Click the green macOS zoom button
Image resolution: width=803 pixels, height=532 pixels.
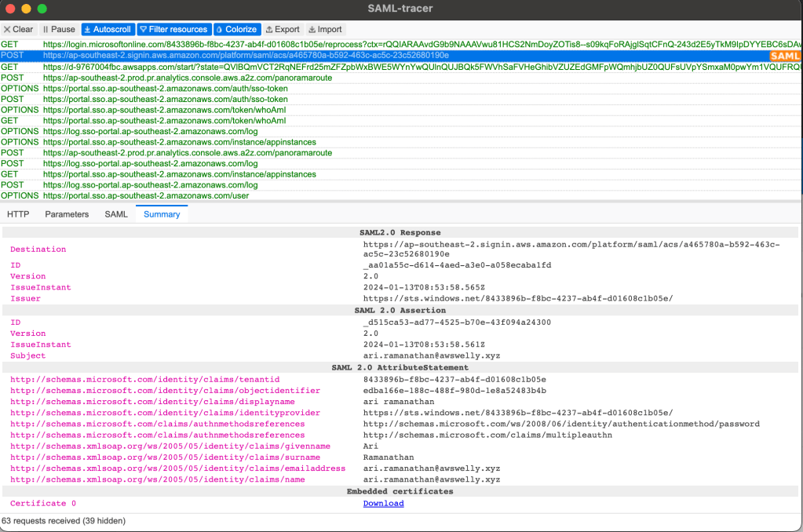tap(42, 9)
